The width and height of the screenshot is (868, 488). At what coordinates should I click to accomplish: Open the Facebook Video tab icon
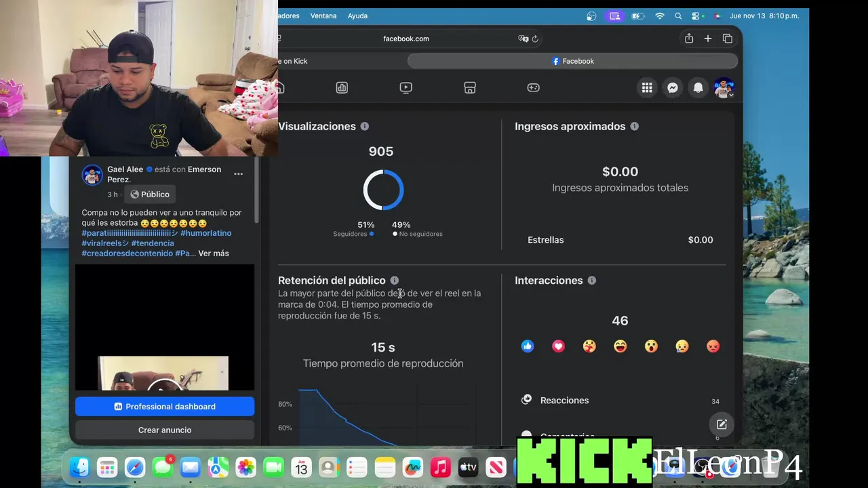[x=406, y=87]
